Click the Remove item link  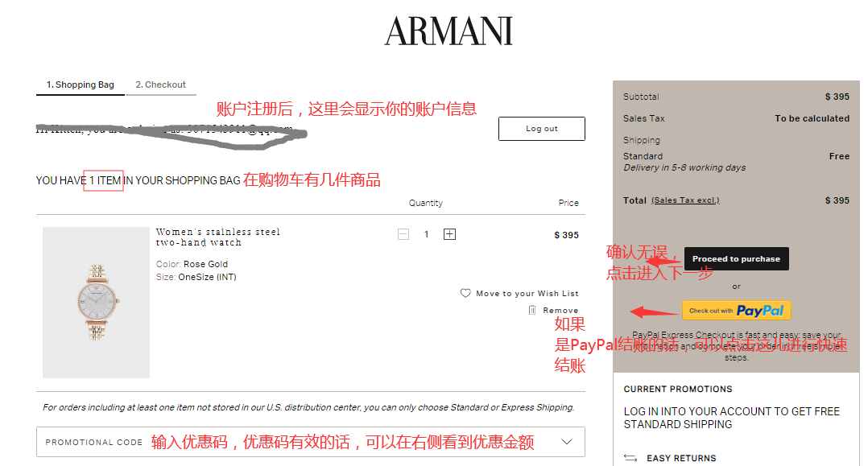tap(560, 311)
